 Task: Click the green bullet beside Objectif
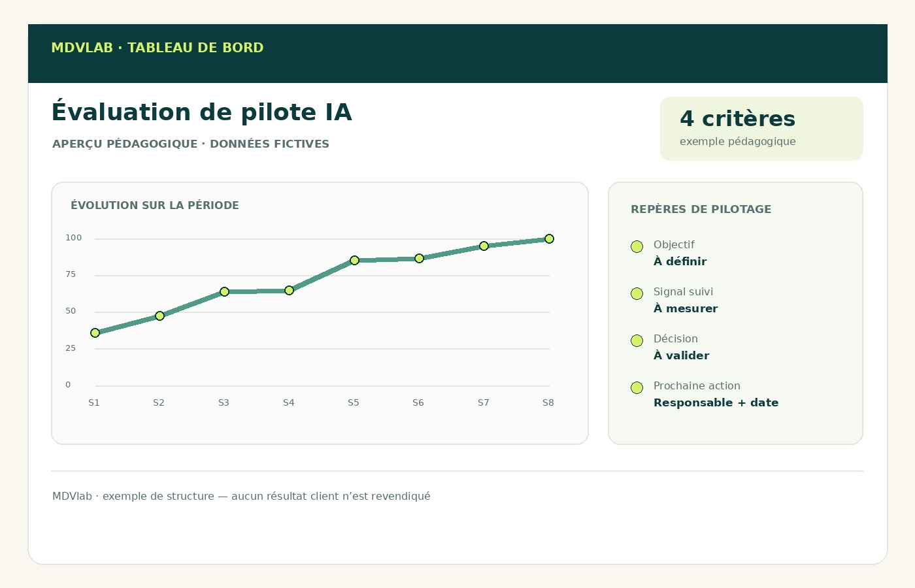(637, 246)
